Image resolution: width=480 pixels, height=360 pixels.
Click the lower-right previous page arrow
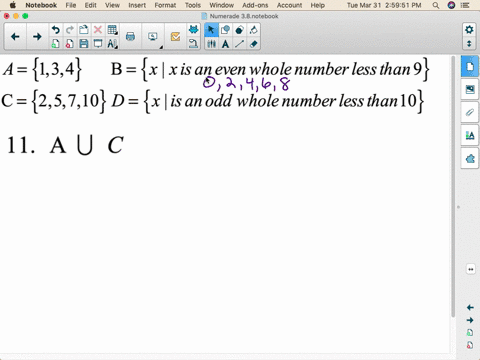pyautogui.click(x=470, y=307)
